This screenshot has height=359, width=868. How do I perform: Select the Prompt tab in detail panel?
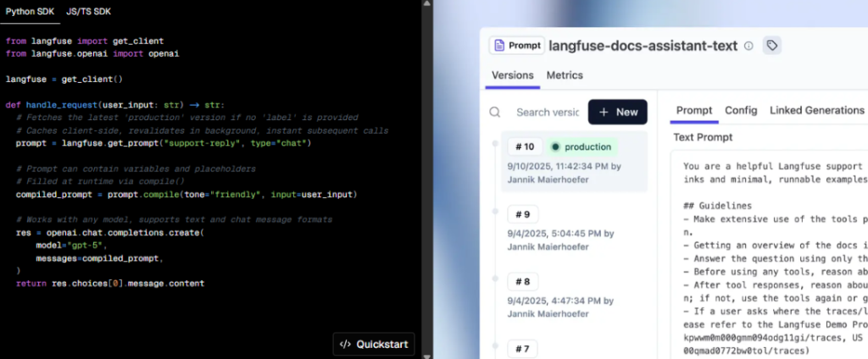(x=694, y=110)
